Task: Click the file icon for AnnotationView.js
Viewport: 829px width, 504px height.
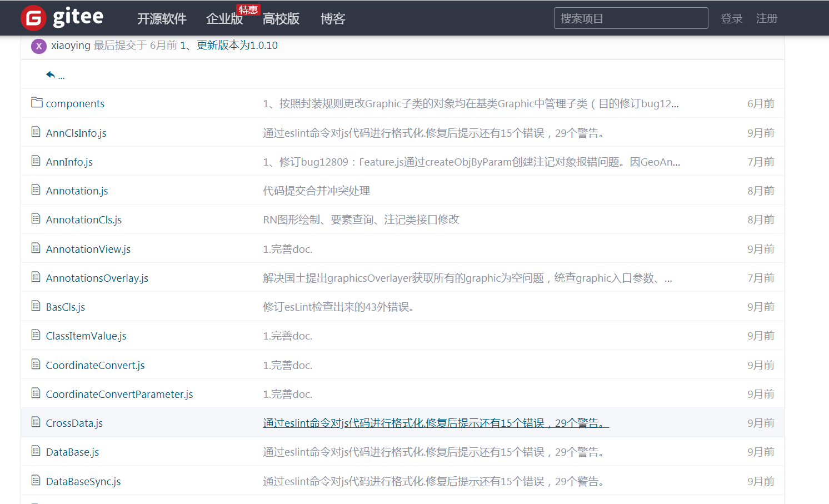Action: [x=36, y=248]
